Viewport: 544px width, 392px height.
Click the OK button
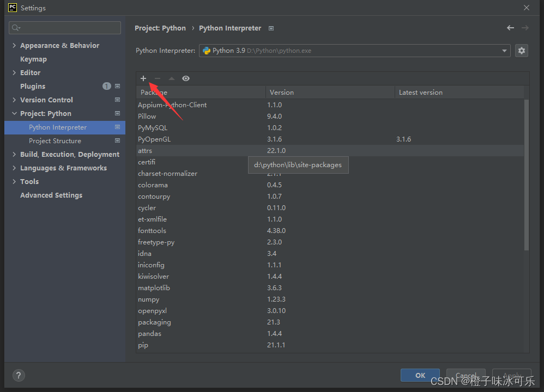coord(420,375)
